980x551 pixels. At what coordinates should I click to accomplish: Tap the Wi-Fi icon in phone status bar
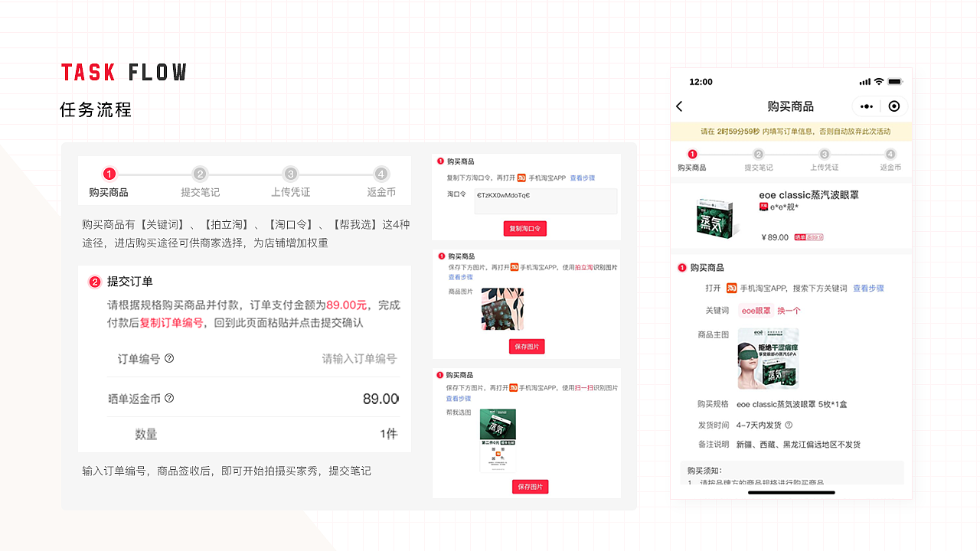tap(879, 82)
